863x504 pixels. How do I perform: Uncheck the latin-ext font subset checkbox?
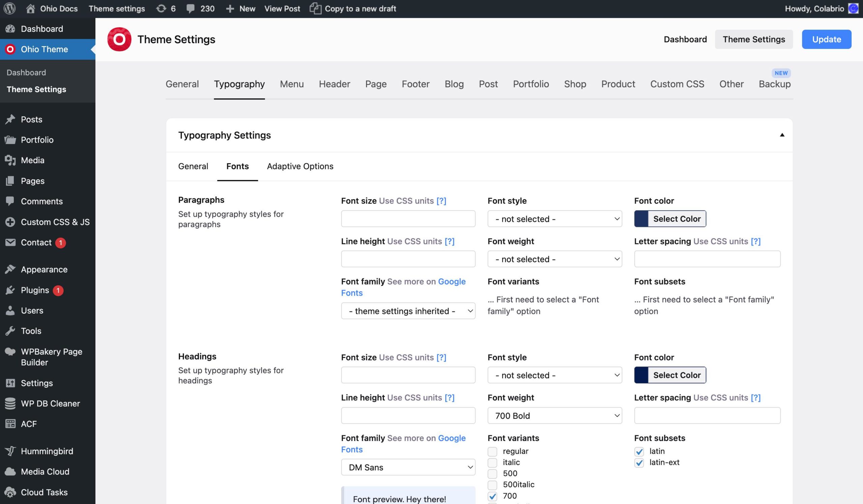pyautogui.click(x=639, y=463)
